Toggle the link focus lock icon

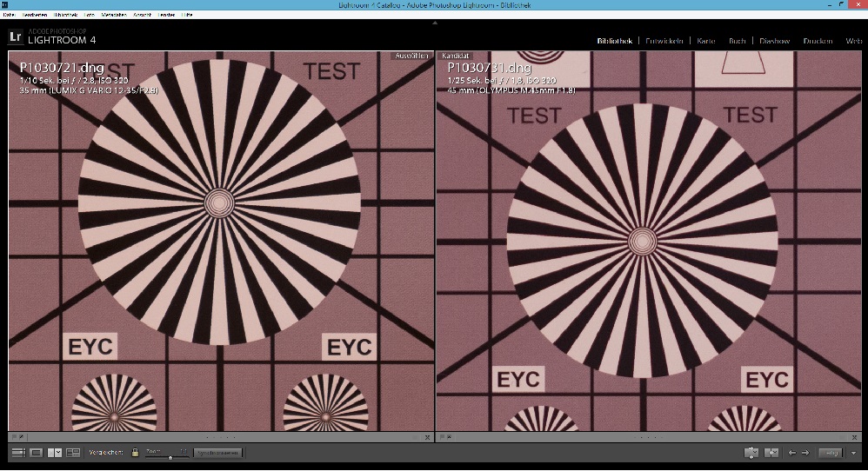coord(135,453)
